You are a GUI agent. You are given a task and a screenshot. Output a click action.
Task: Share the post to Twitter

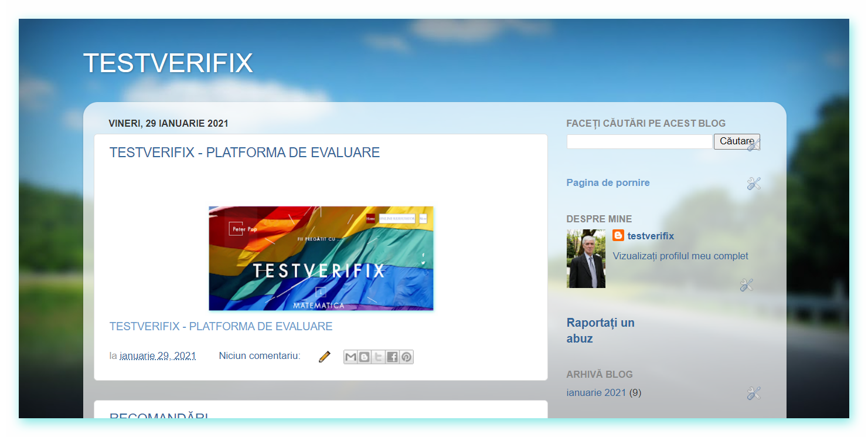[x=379, y=357]
